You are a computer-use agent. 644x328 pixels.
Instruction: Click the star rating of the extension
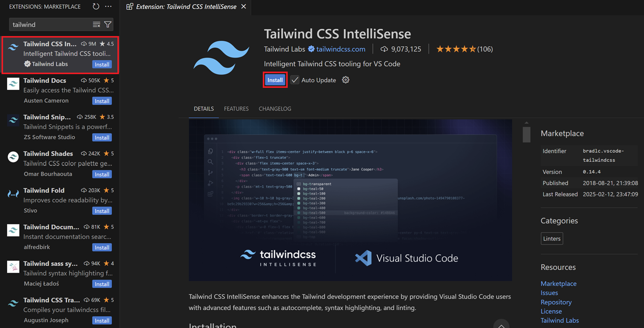456,49
